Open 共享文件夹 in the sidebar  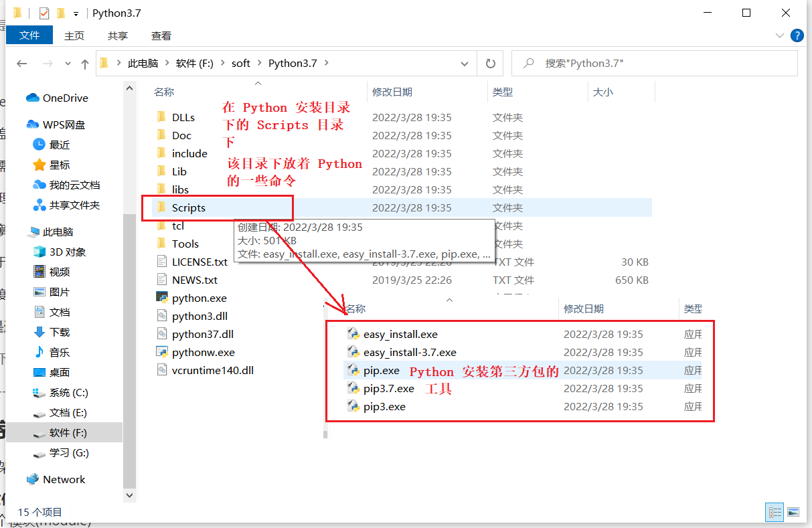point(74,205)
